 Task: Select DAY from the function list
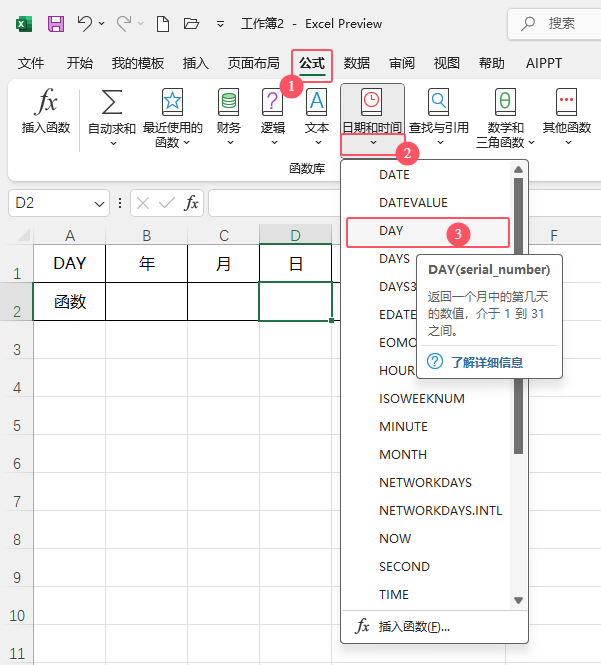click(428, 232)
